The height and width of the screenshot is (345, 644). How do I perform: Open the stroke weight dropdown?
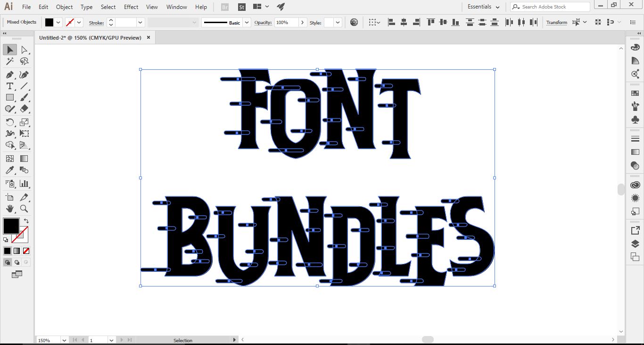tap(140, 22)
